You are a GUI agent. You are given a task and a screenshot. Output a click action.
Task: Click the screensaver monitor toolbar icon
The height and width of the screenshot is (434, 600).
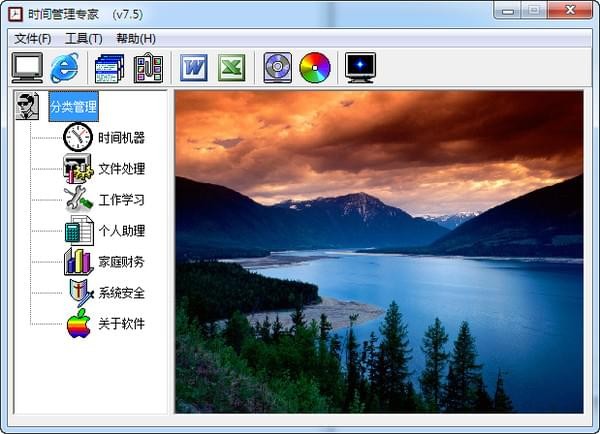[x=360, y=68]
